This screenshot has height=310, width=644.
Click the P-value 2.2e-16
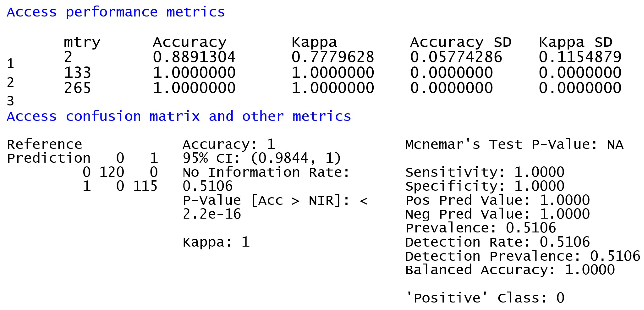click(x=212, y=214)
